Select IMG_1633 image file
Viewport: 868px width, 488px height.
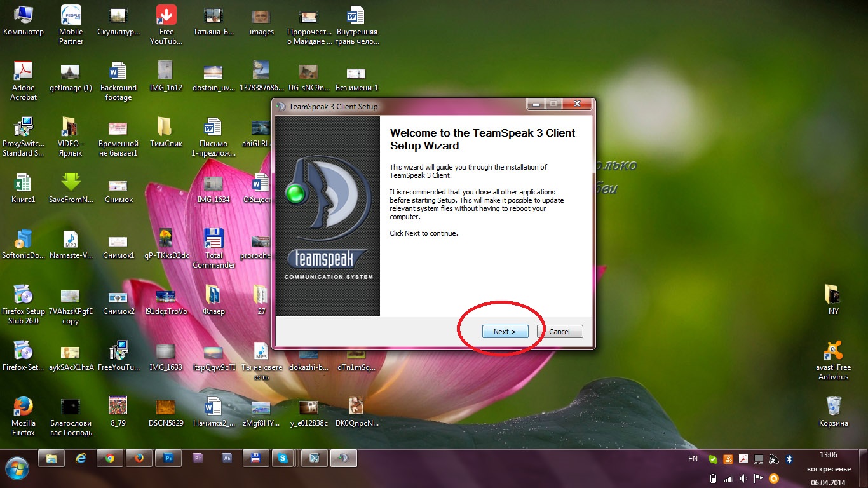click(166, 355)
